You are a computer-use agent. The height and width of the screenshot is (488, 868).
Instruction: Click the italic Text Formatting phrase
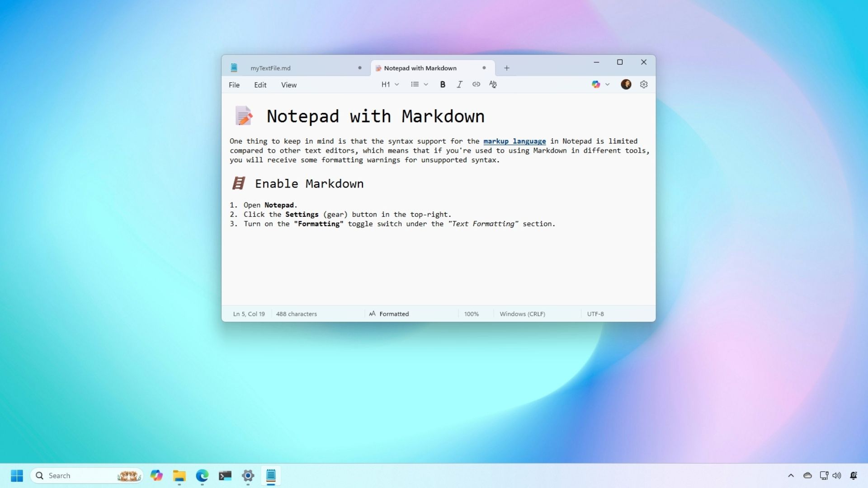(x=483, y=224)
